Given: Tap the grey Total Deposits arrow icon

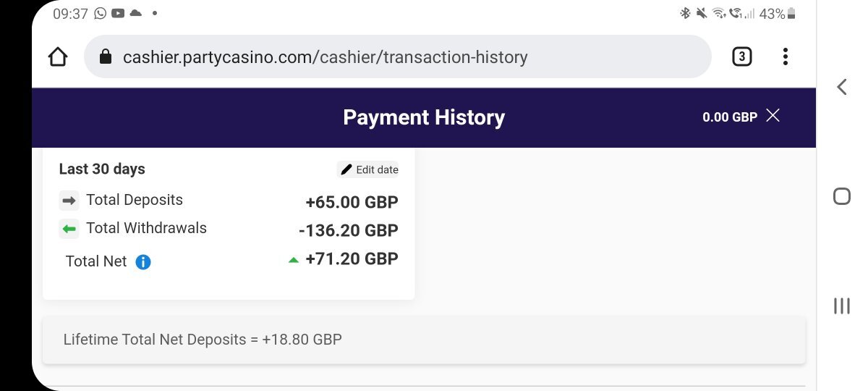Looking at the screenshot, I should [69, 201].
